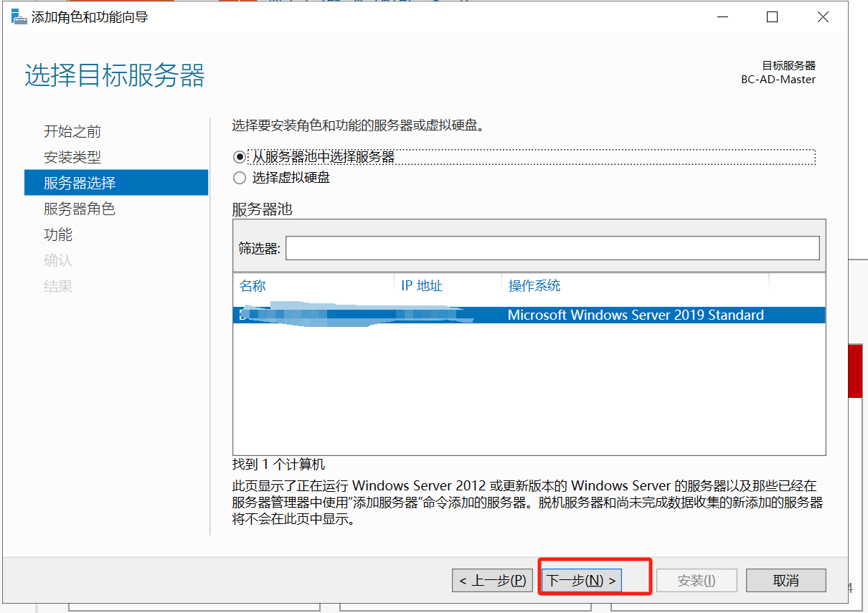The height and width of the screenshot is (613, 868).
Task: Sort the servers by 操作系统 column header
Action: pos(534,286)
